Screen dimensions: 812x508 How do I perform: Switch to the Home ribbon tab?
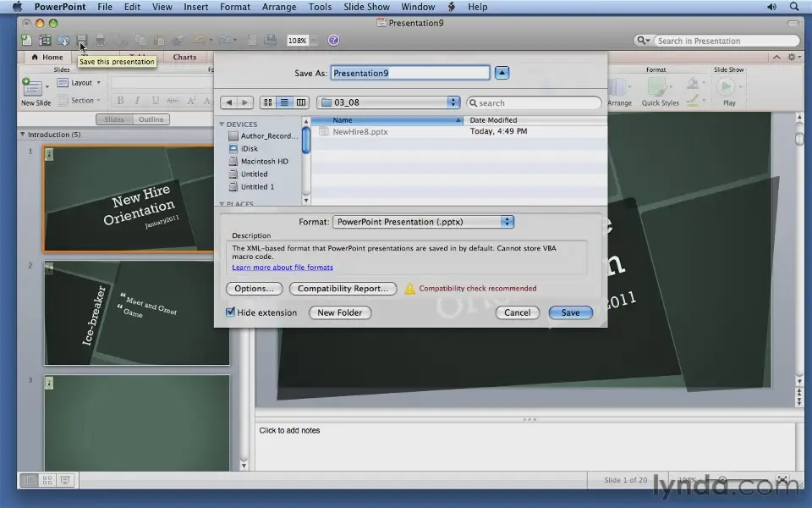coord(47,57)
